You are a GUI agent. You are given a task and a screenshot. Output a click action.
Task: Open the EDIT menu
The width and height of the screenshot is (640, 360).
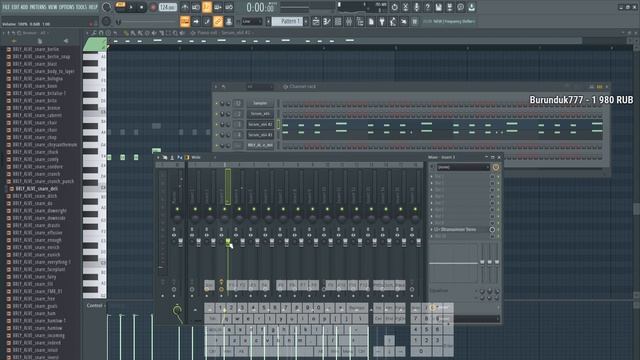coord(15,7)
